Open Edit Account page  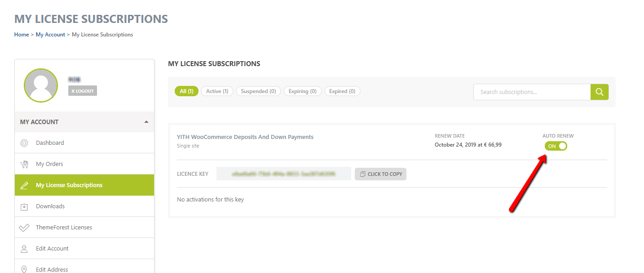[x=84, y=249]
